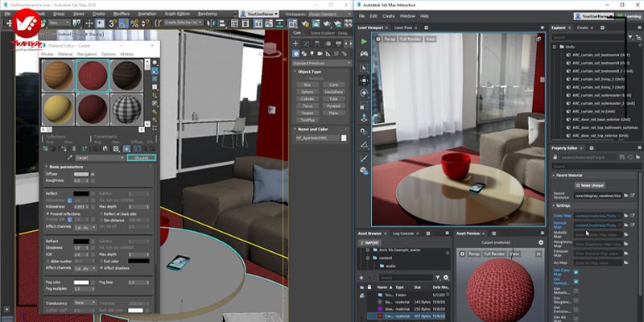Enable the Use Metallic Map checkbox

(576, 291)
